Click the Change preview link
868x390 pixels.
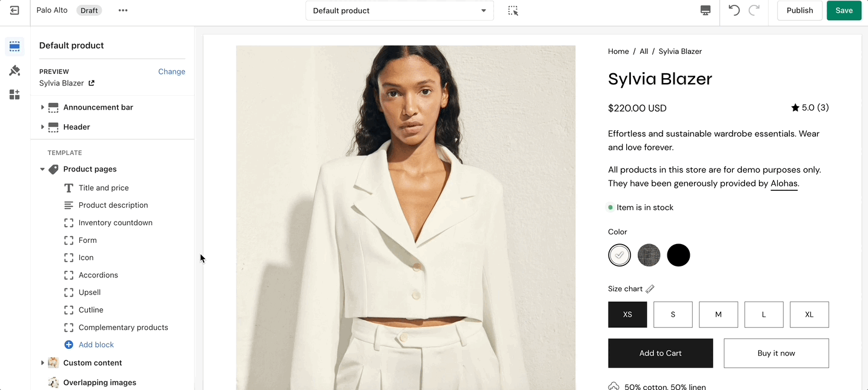pos(172,71)
